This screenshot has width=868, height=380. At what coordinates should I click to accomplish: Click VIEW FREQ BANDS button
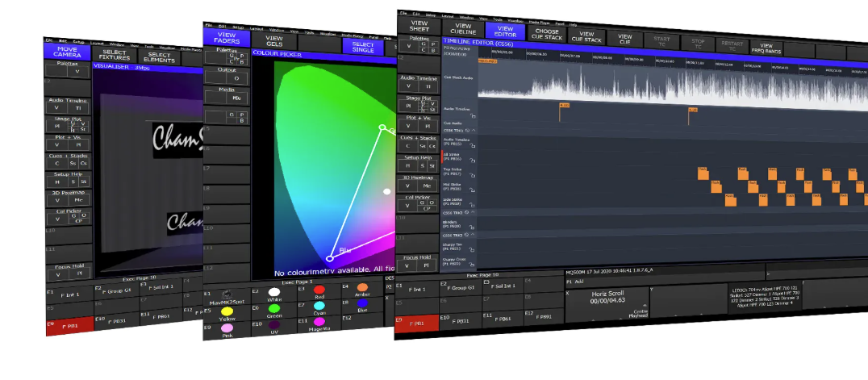pos(766,48)
